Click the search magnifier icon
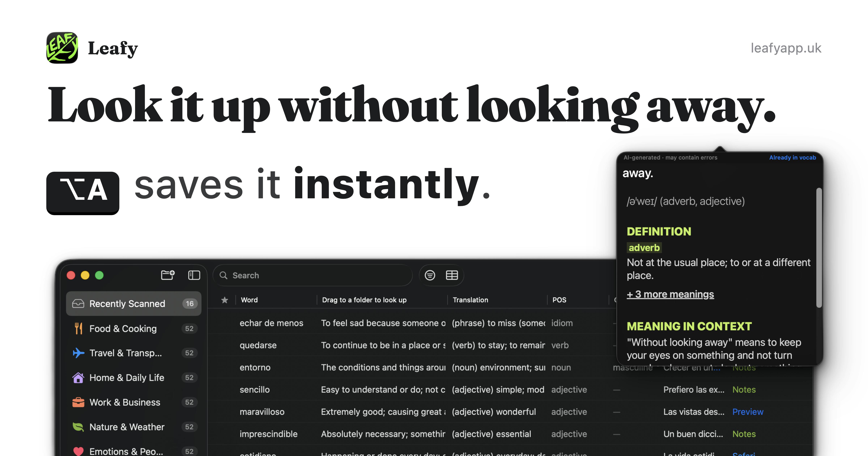 point(223,275)
